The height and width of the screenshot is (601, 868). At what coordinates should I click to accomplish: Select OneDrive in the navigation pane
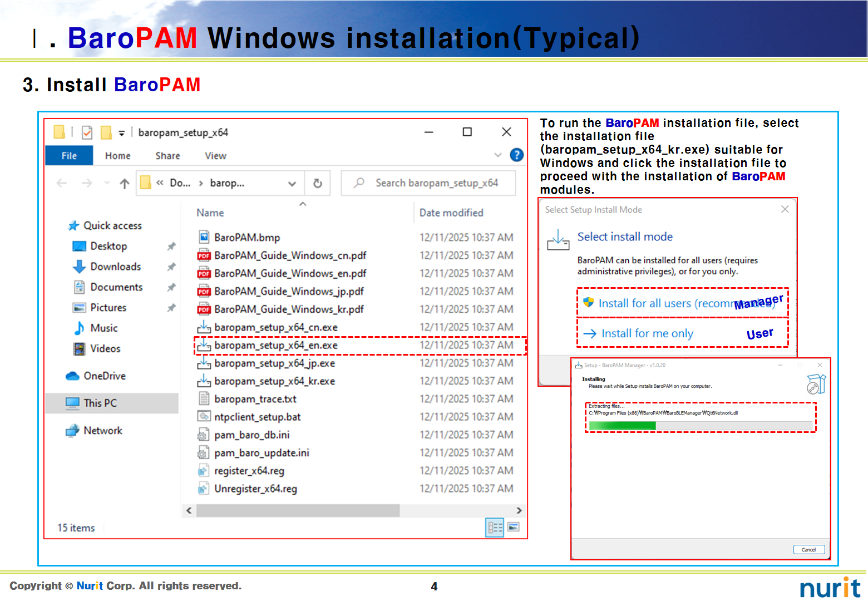tap(96, 376)
